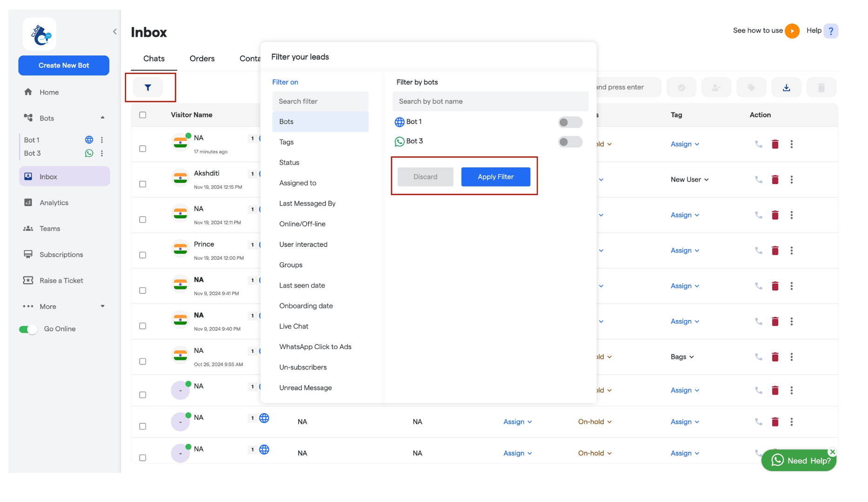The height and width of the screenshot is (502, 868).
Task: Collapse the sidebar with the arrow
Action: tap(115, 32)
